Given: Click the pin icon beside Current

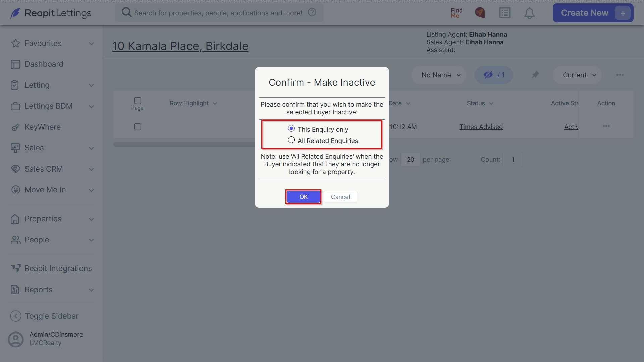Looking at the screenshot, I should click(x=535, y=75).
